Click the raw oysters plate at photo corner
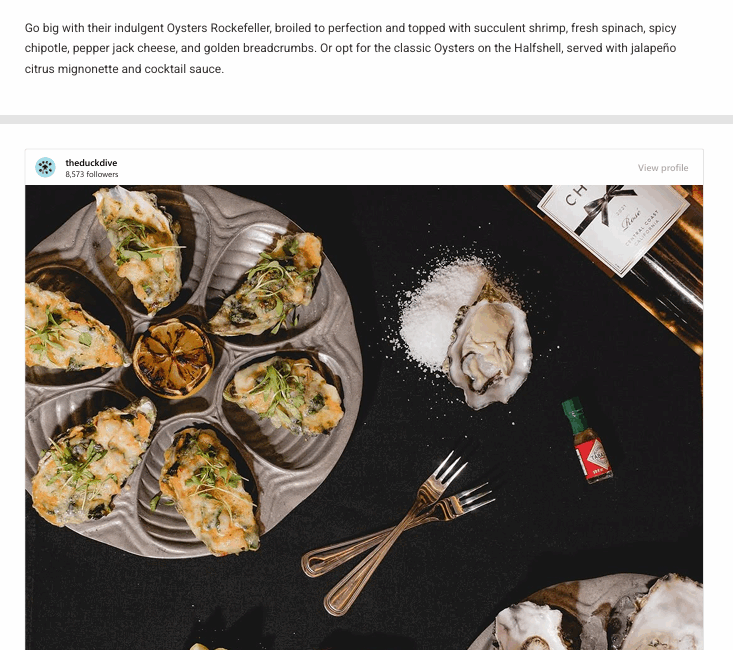This screenshot has width=733, height=650. point(590,613)
